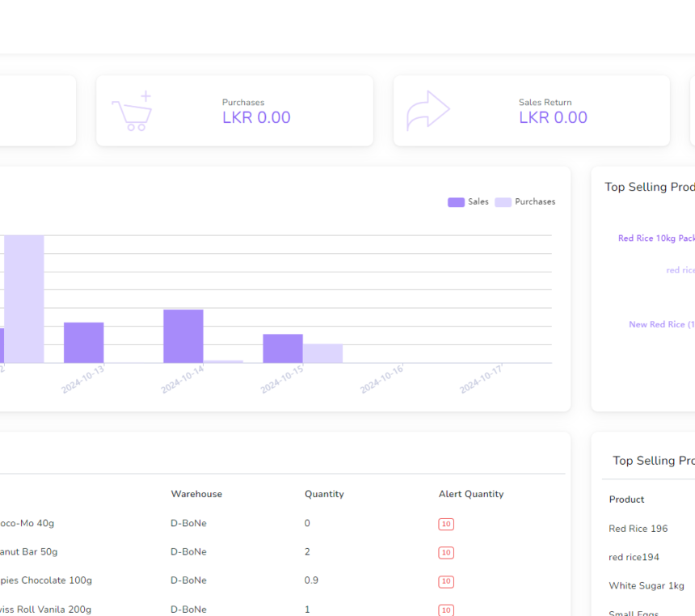
Task: Sort by the Quantity column header
Action: (324, 494)
